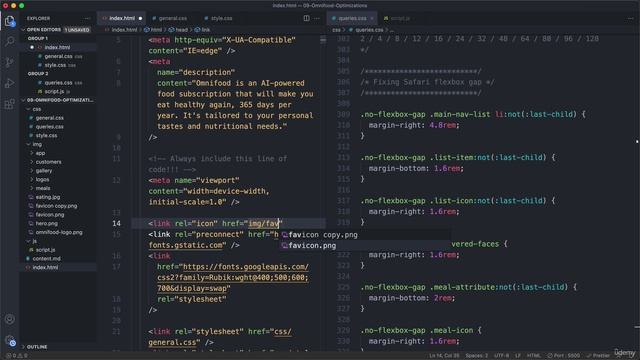The image size is (640, 360).
Task: Open script.js under Group 2
Action: tap(54, 91)
